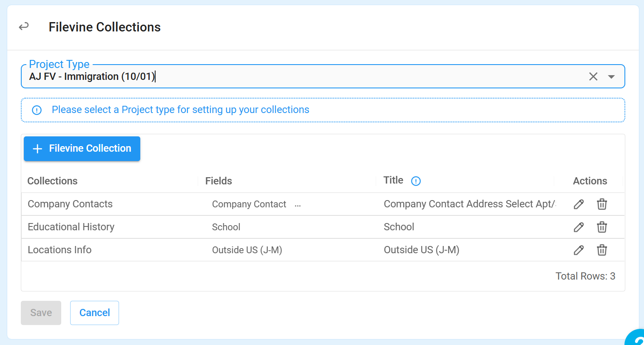Image resolution: width=644 pixels, height=345 pixels.
Task: Expand the Company Contact fields ellipsis
Action: coord(298,205)
